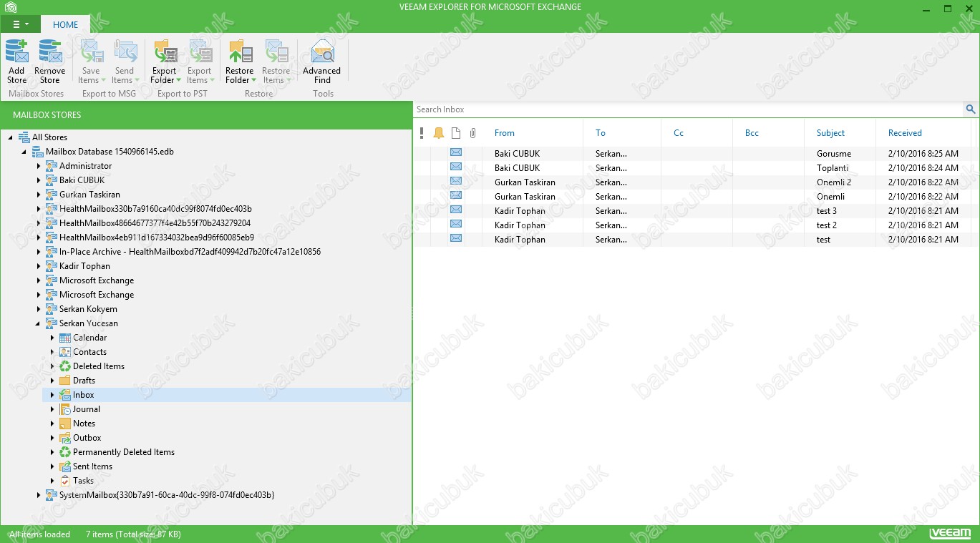Expand the Administrator mailbox
Screen dimensions: 980x543
click(x=39, y=166)
